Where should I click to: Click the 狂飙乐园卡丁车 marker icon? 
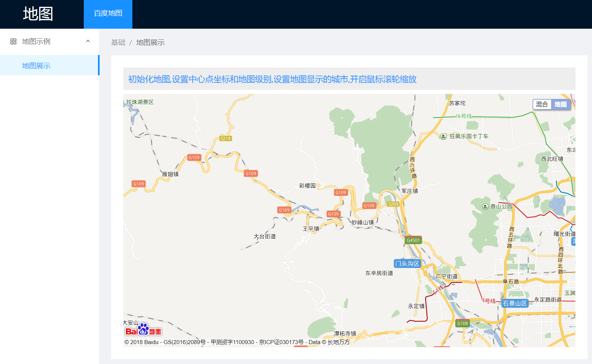[444, 136]
